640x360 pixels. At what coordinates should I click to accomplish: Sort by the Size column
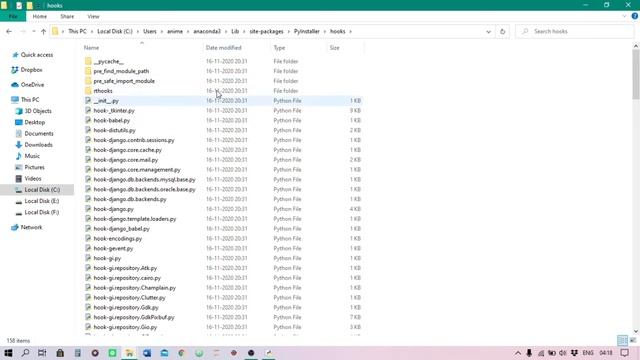334,48
